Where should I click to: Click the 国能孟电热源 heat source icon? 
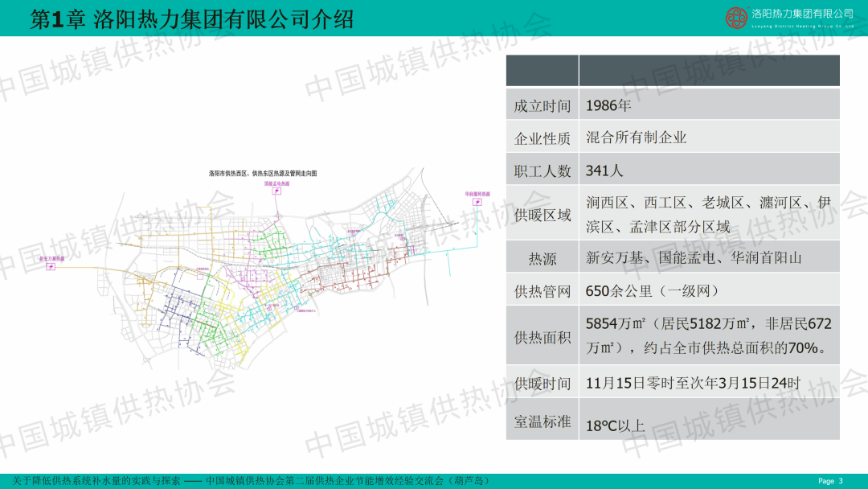coord(276,191)
